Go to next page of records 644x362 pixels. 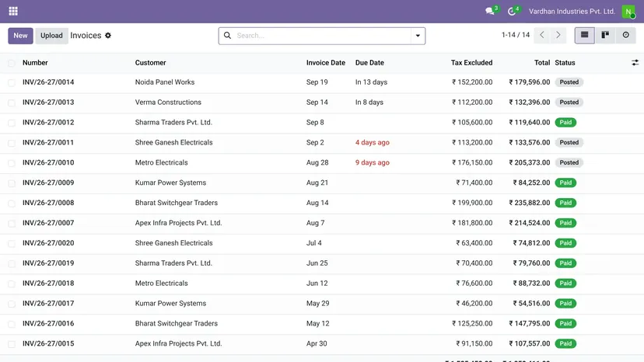click(558, 35)
